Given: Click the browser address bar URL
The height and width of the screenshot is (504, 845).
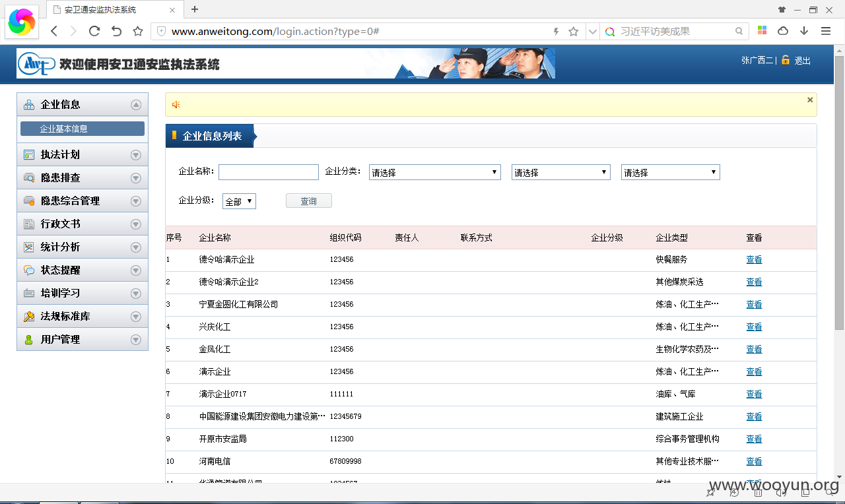Looking at the screenshot, I should coord(275,31).
